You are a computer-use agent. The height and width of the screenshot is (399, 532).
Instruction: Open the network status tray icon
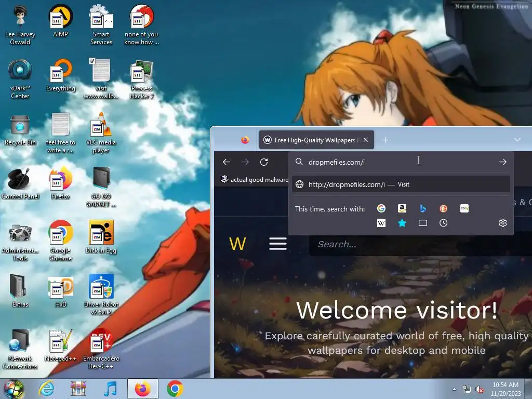(467, 390)
